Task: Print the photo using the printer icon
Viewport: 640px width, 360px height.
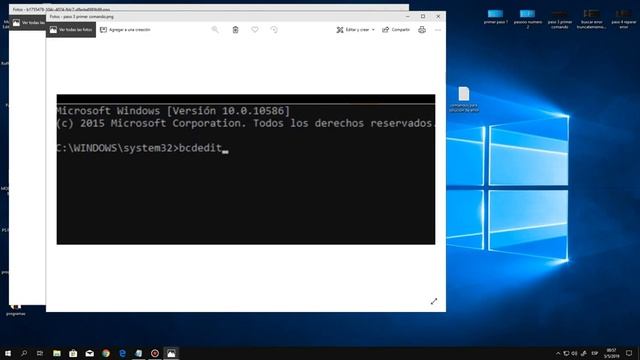Action: [x=422, y=30]
